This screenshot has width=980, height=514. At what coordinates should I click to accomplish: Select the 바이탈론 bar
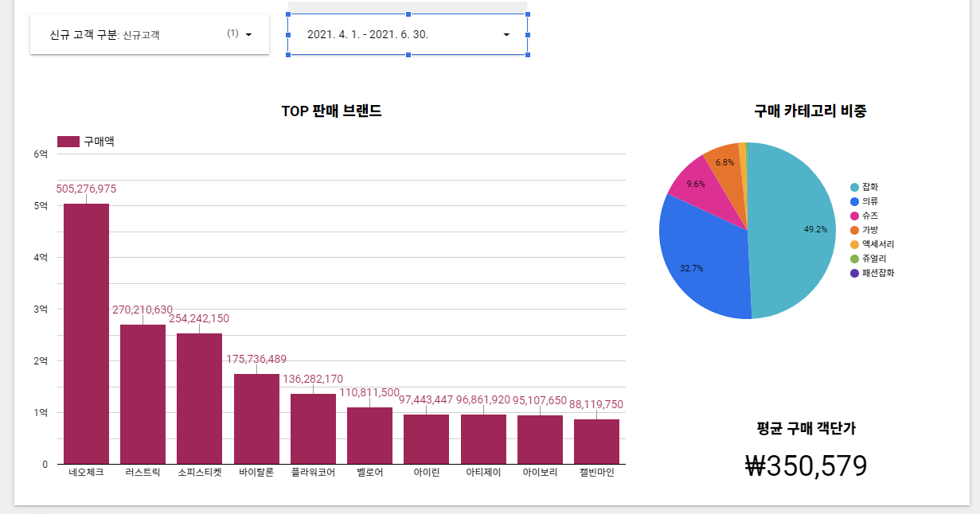coord(256,419)
